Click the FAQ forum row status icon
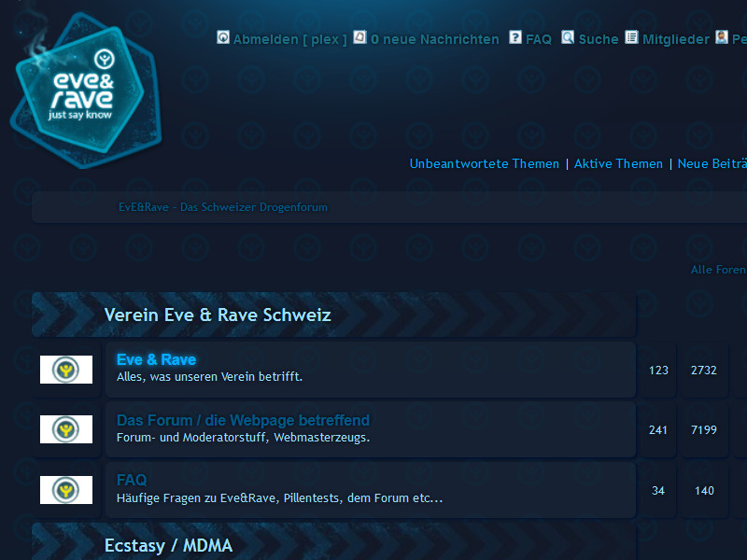 coord(66,490)
